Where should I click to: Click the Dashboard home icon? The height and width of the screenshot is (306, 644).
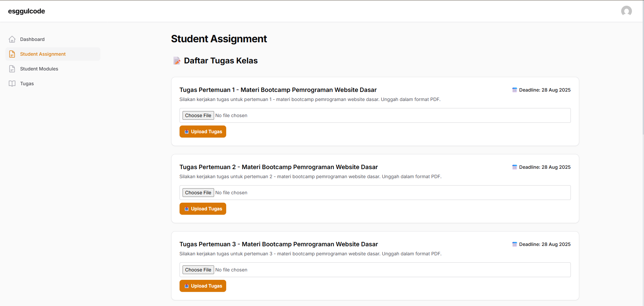click(x=12, y=39)
